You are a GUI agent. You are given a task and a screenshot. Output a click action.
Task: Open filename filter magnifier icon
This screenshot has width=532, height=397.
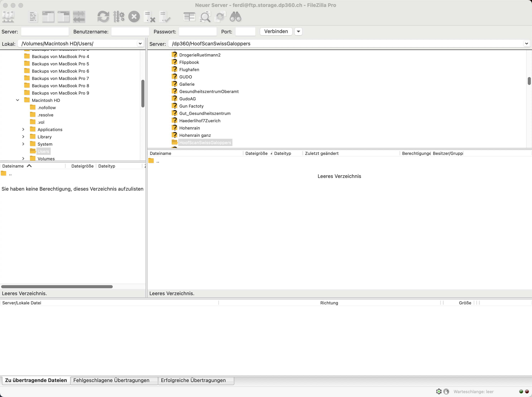pyautogui.click(x=205, y=17)
